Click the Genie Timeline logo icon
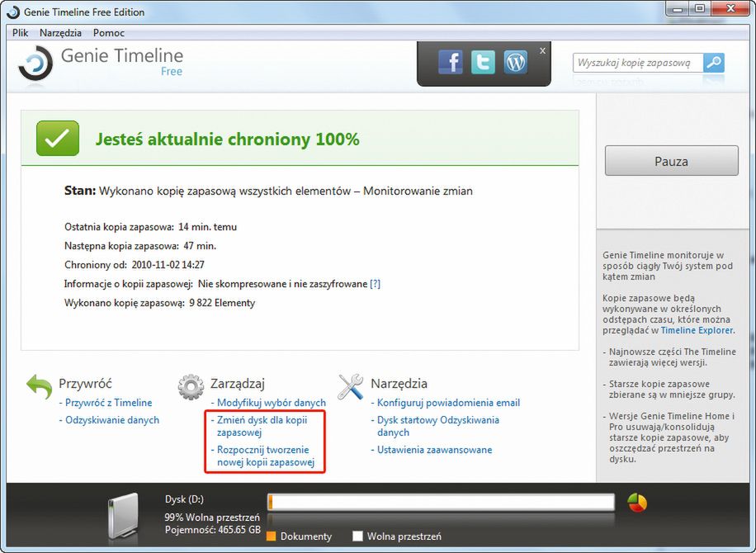Image resolution: width=756 pixels, height=553 pixels. [35, 64]
